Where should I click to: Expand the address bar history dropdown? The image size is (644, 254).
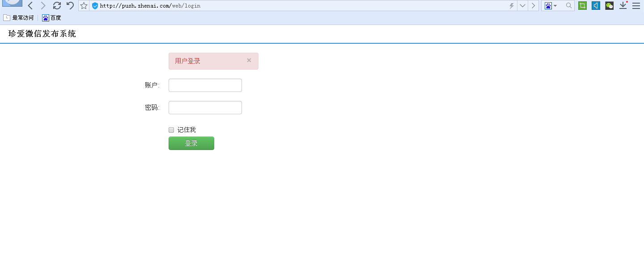(x=522, y=6)
